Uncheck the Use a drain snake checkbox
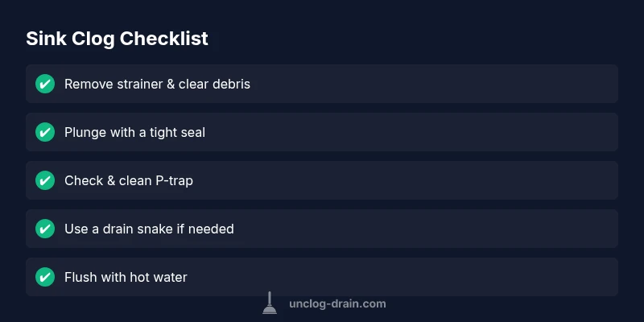Viewport: 644px width, 322px height. tap(45, 229)
